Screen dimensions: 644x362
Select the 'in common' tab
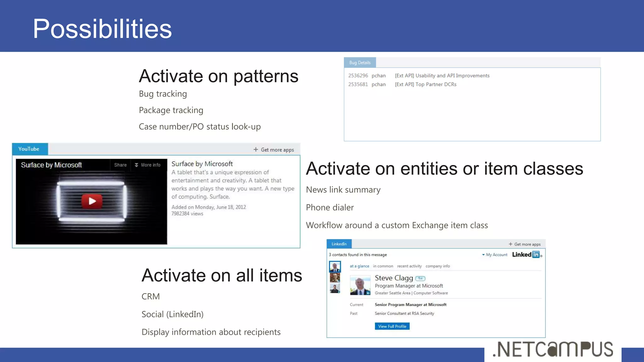coord(383,266)
